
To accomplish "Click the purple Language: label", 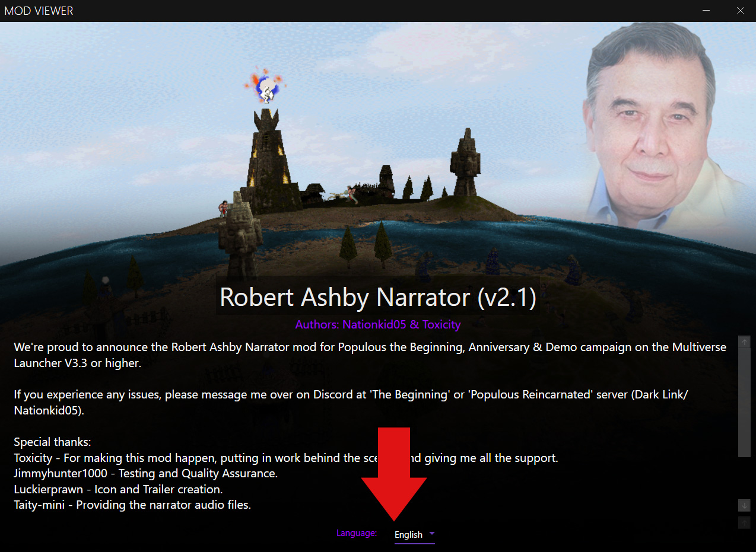I will [x=357, y=533].
